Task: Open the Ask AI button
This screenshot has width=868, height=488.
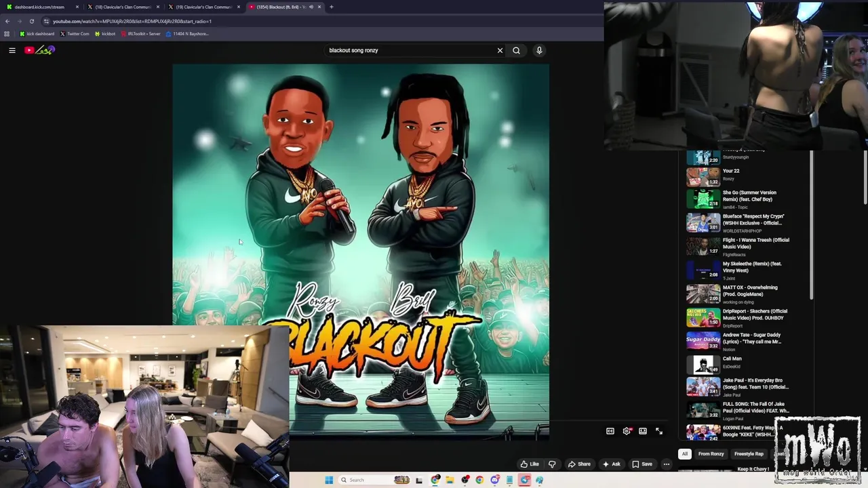Action: coord(611,464)
